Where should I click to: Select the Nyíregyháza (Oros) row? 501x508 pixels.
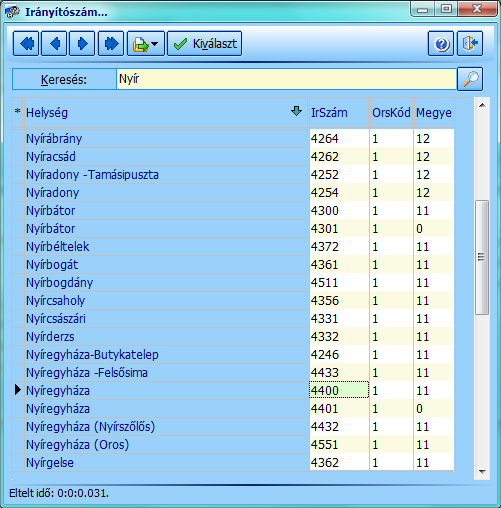(233, 445)
